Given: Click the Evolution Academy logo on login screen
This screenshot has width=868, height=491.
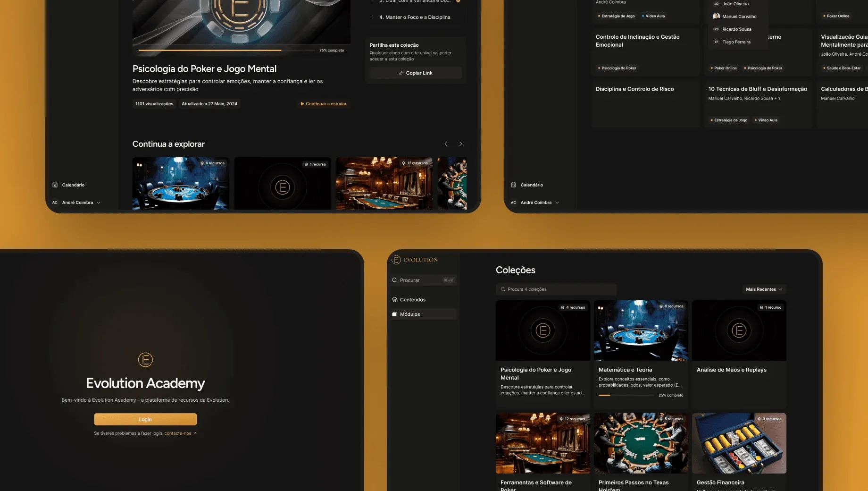Looking at the screenshot, I should pyautogui.click(x=145, y=360).
